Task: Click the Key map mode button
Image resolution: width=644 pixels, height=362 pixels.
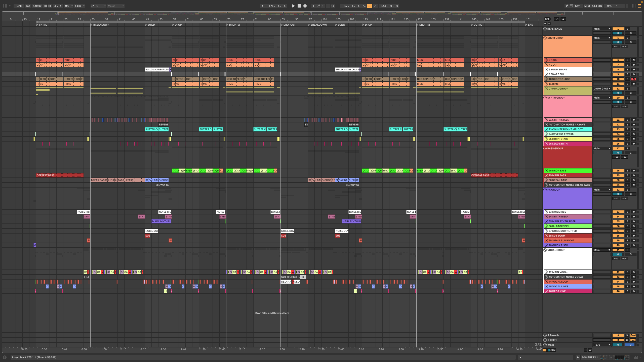Action: 577,6
